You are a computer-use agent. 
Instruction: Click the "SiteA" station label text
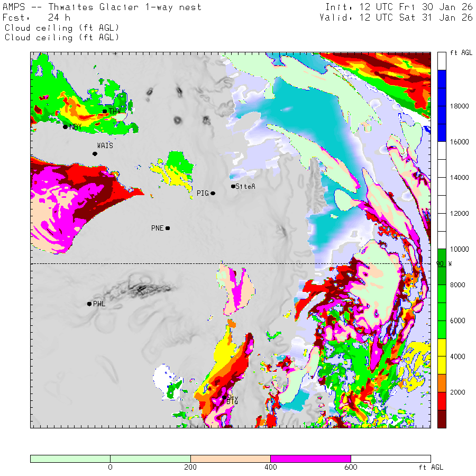(x=245, y=186)
